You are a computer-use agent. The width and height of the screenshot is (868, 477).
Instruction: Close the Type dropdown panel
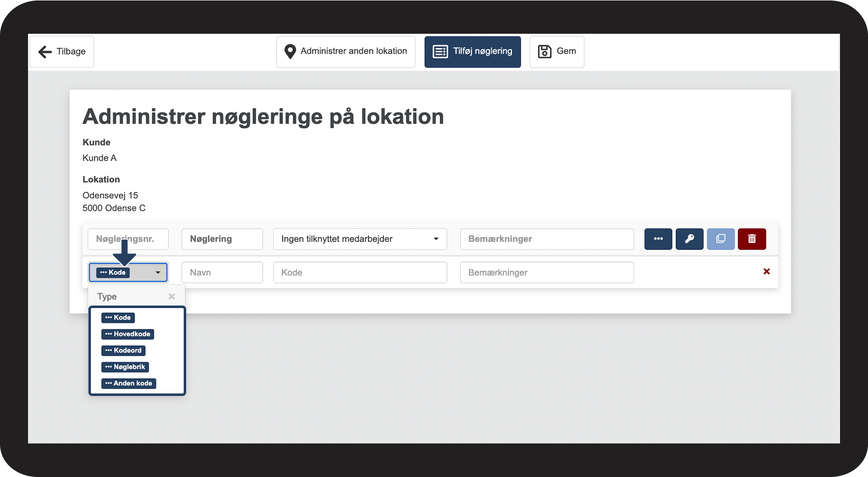coord(171,296)
